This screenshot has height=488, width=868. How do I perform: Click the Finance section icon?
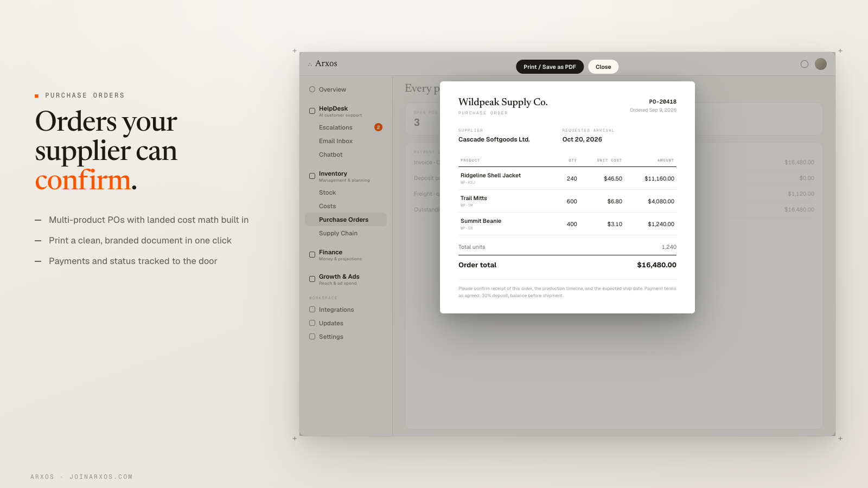click(x=312, y=255)
